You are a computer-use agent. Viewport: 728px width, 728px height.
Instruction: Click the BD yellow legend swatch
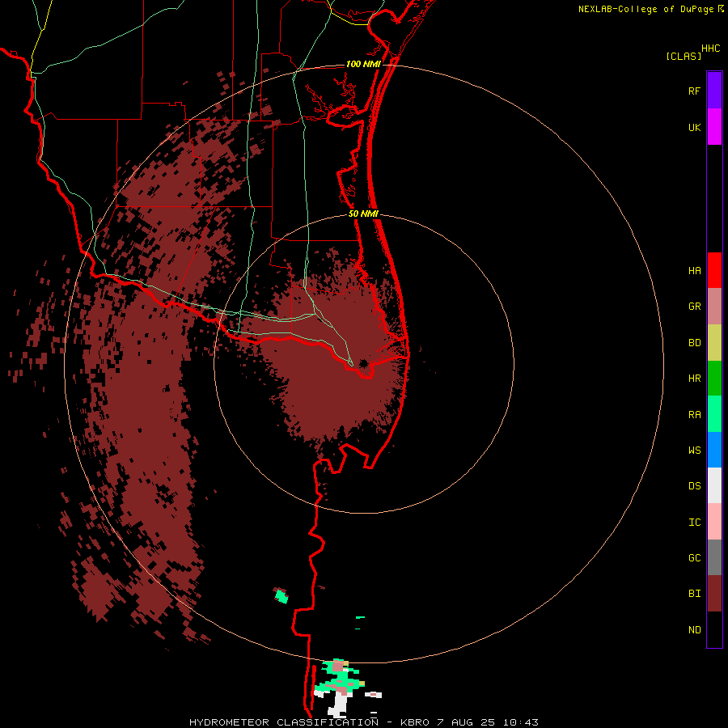714,343
